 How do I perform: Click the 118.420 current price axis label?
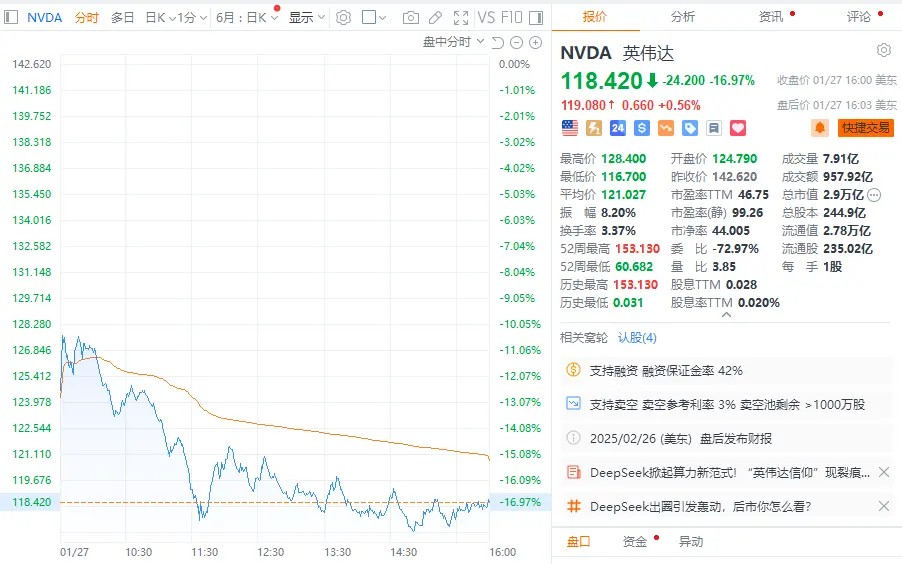32,502
